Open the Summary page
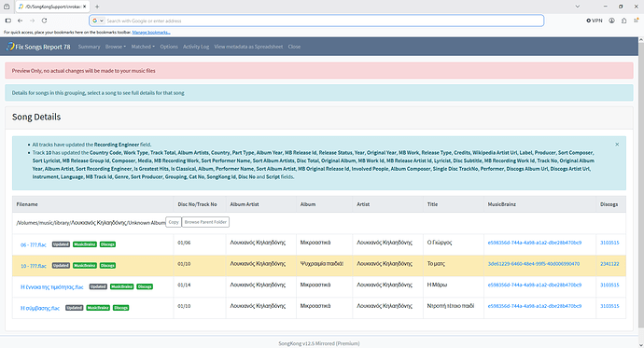 [89, 47]
